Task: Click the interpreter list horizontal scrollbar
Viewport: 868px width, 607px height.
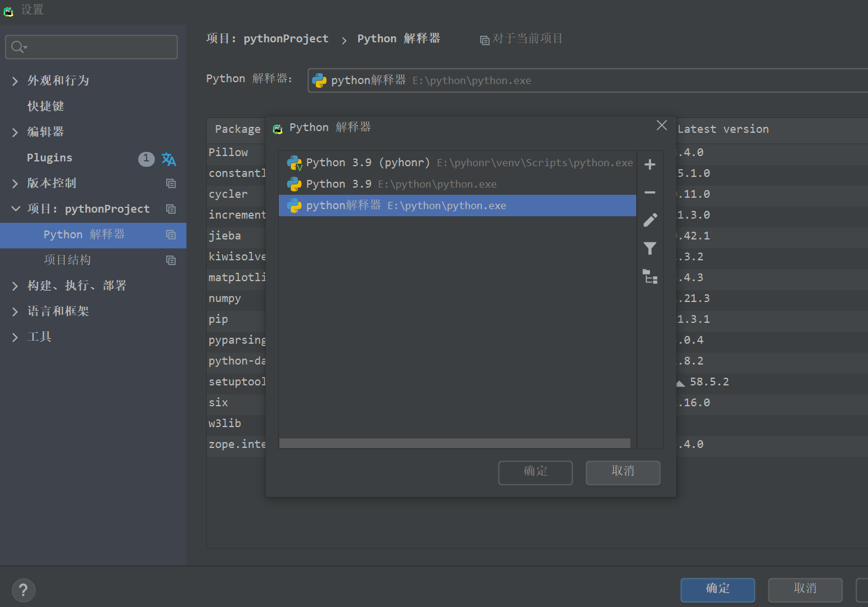Action: click(455, 443)
